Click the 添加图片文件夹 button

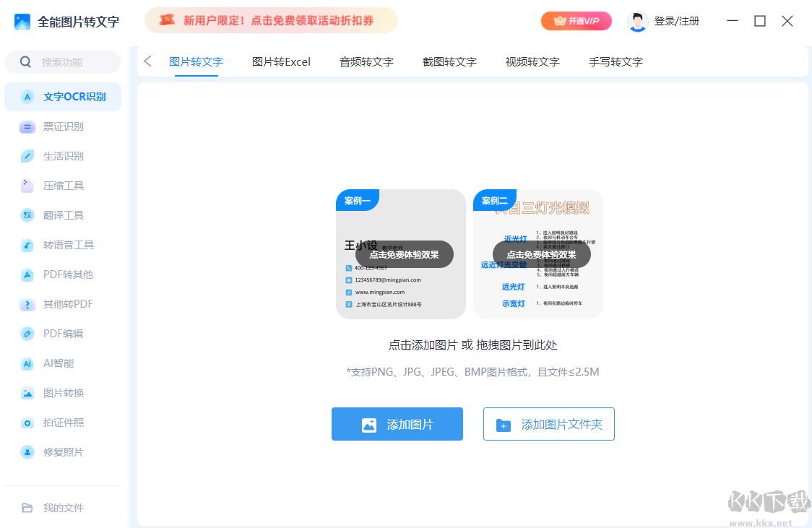(549, 424)
